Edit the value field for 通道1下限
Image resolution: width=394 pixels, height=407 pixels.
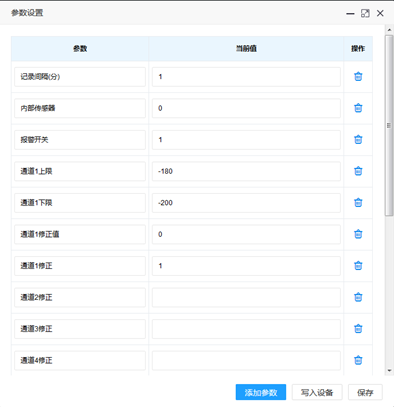pyautogui.click(x=246, y=203)
